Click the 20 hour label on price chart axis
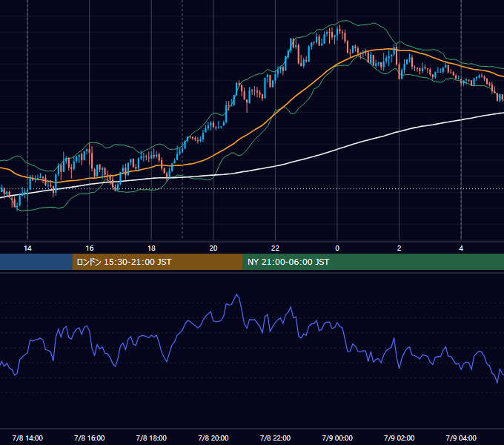 213,248
